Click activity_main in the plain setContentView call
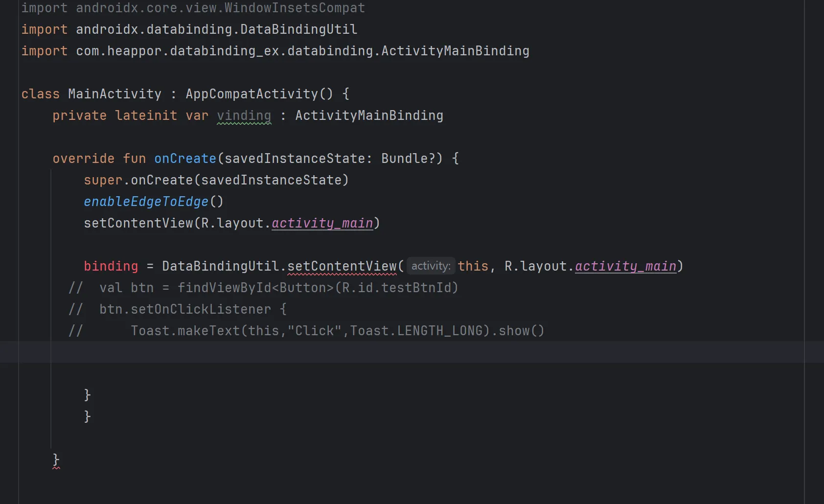824x504 pixels. click(322, 223)
